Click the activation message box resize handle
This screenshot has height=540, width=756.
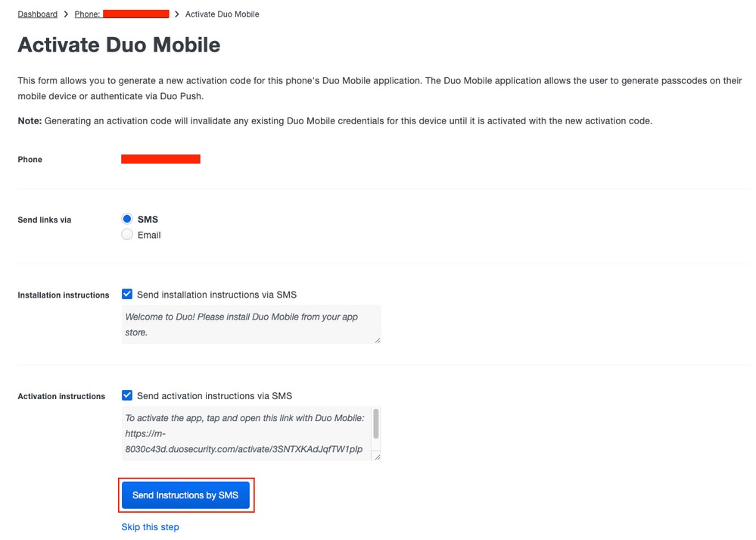[x=375, y=456]
